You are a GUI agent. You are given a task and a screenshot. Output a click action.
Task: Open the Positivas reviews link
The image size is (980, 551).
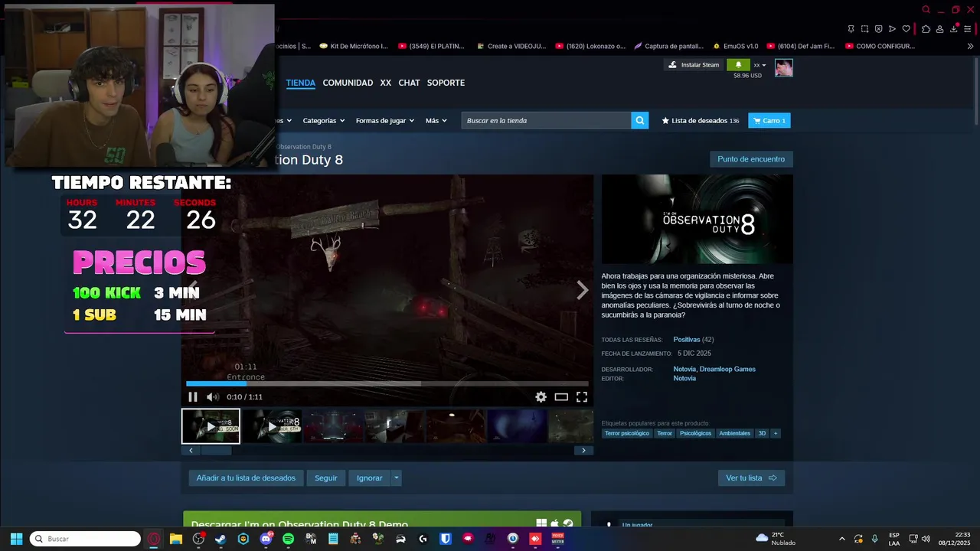point(687,339)
